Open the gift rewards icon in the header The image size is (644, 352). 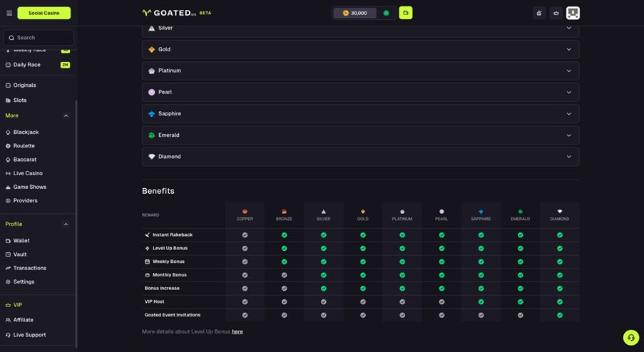(539, 13)
